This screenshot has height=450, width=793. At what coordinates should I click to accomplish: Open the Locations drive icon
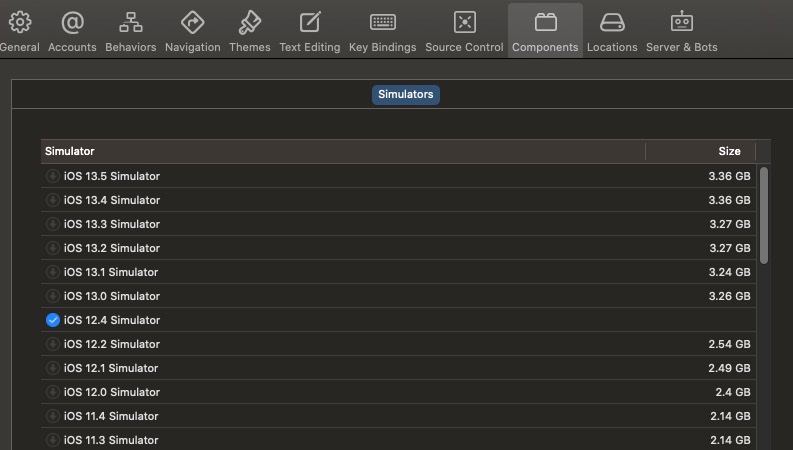click(x=612, y=22)
